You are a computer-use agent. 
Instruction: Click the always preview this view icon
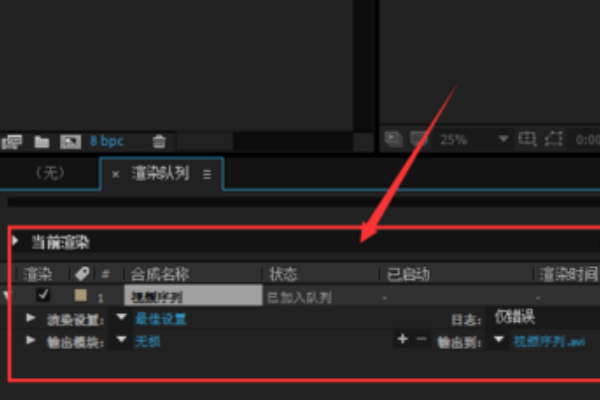tap(393, 139)
